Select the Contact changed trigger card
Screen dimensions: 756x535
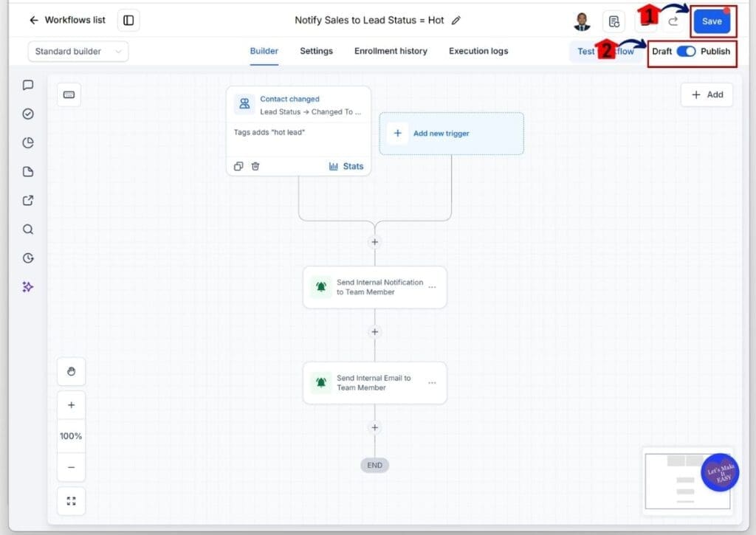point(298,131)
